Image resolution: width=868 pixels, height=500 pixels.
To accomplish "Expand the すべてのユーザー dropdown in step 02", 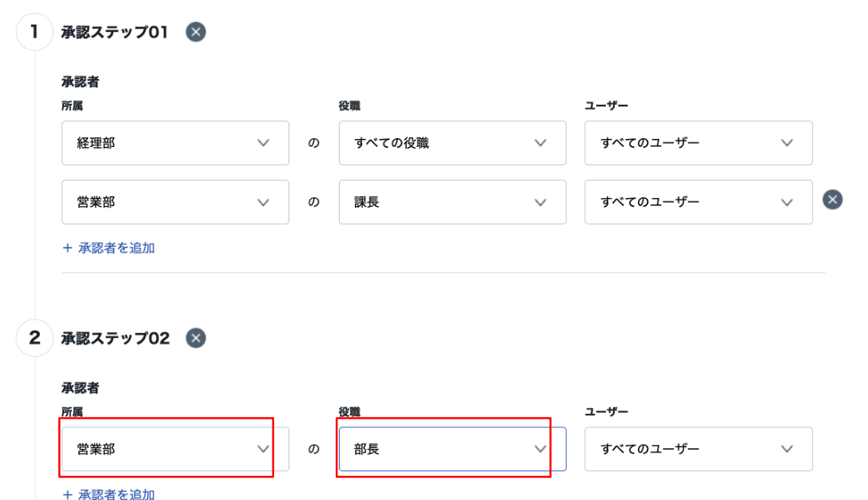I will [699, 449].
